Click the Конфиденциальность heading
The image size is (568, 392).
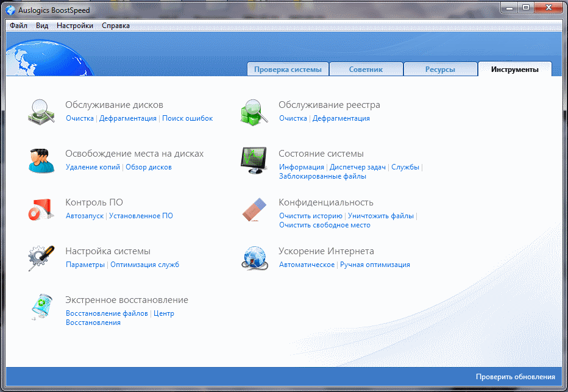326,202
